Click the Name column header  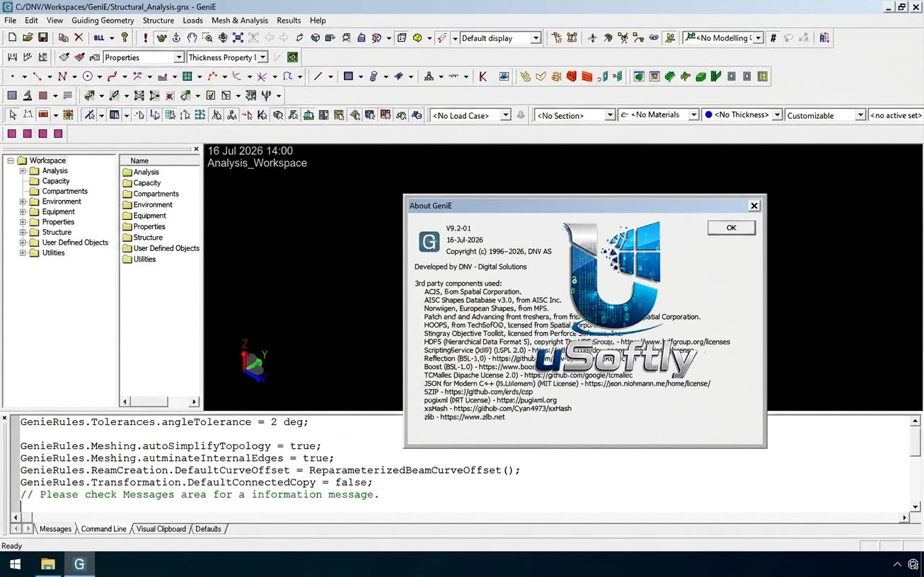[159, 161]
